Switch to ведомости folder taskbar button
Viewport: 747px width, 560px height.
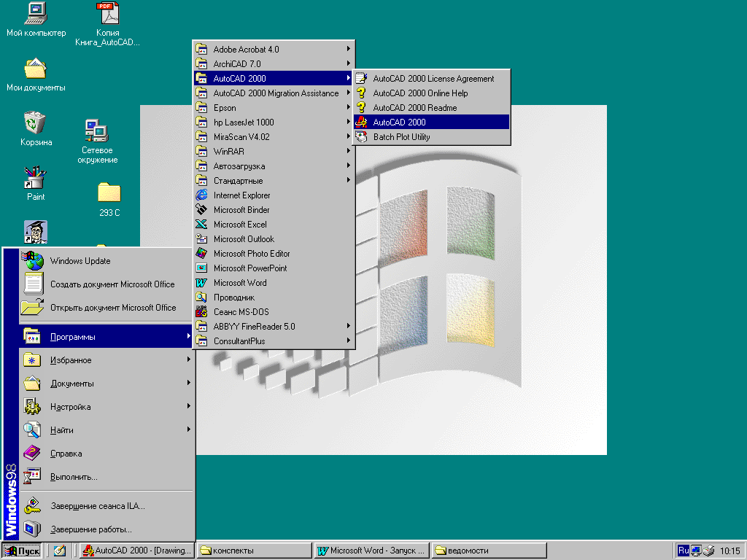(x=489, y=551)
